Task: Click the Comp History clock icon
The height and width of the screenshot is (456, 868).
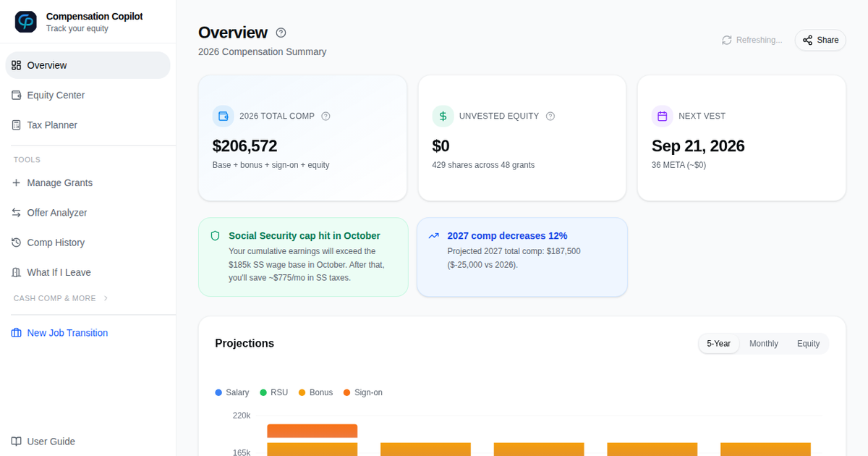Action: tap(17, 242)
